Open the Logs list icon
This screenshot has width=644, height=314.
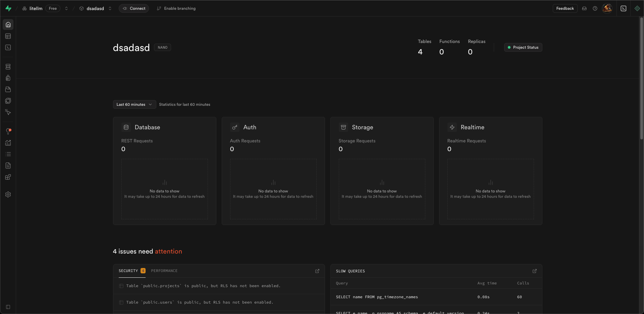pyautogui.click(x=8, y=154)
